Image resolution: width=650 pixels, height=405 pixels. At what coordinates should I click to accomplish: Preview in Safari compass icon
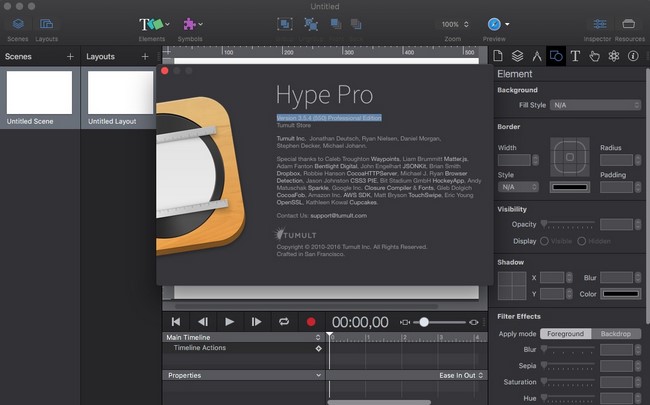click(x=494, y=24)
